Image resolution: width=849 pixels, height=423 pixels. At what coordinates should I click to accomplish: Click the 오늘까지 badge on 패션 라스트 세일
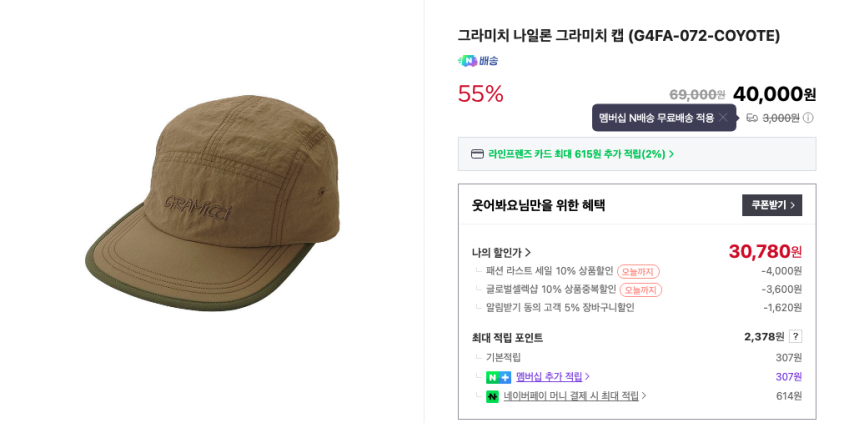pyautogui.click(x=638, y=271)
